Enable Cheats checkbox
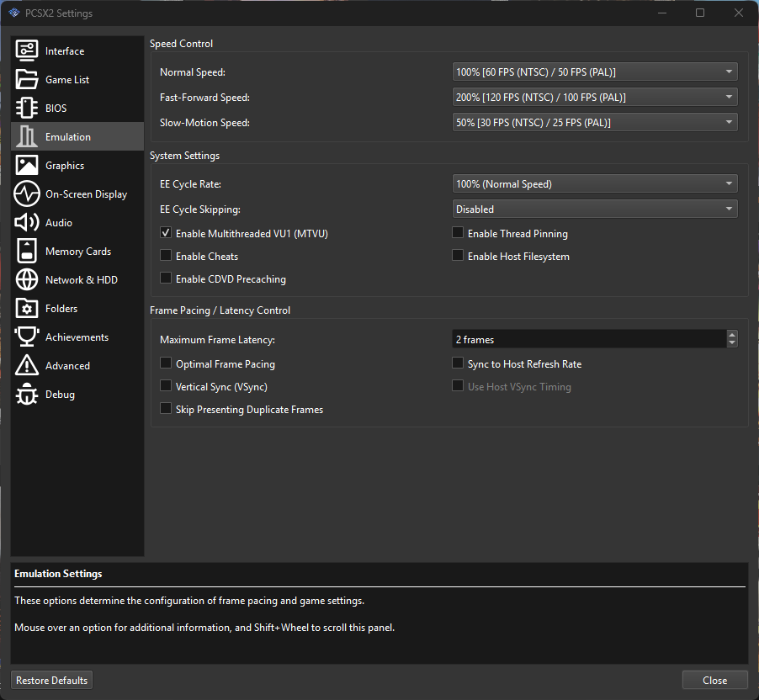This screenshot has height=700, width=759. pos(166,256)
